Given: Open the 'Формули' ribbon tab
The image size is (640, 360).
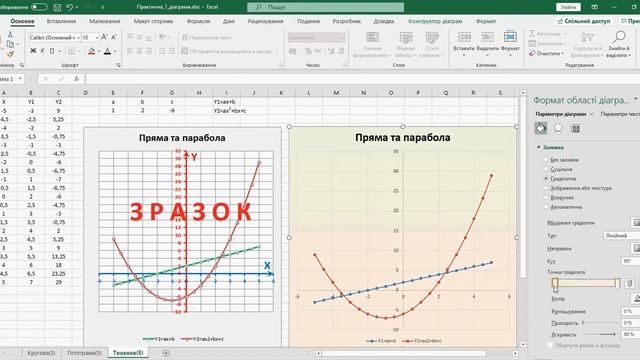Looking at the screenshot, I should [198, 21].
